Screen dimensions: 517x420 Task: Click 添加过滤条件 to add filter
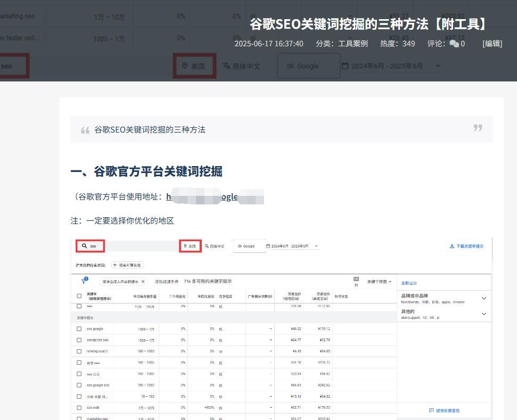[x=167, y=282]
